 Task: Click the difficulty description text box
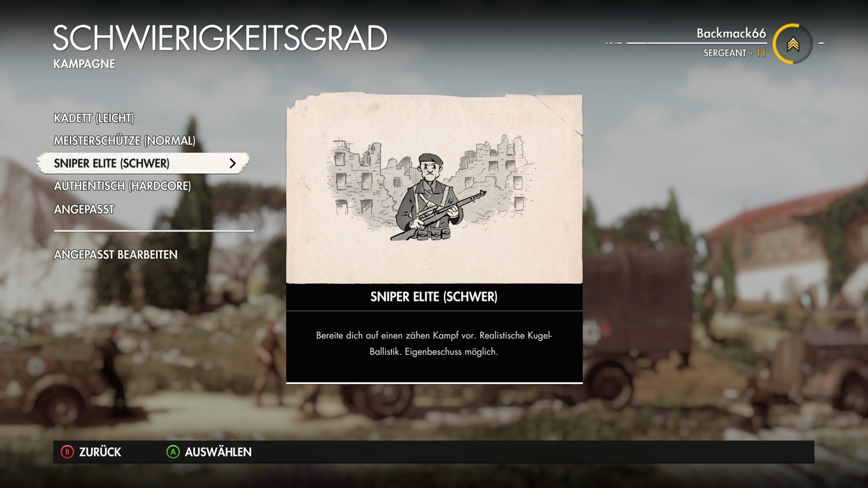click(434, 347)
